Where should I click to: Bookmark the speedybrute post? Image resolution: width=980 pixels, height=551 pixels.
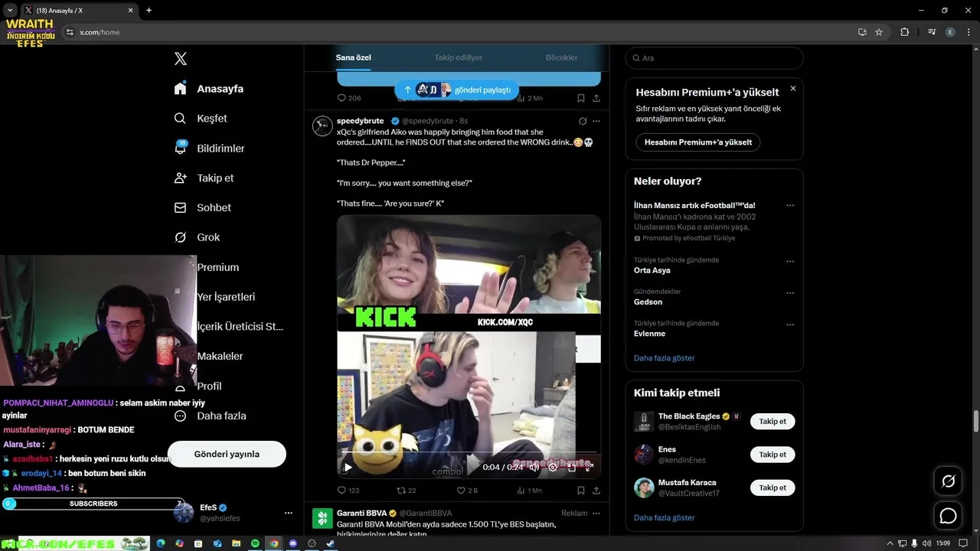pyautogui.click(x=581, y=491)
